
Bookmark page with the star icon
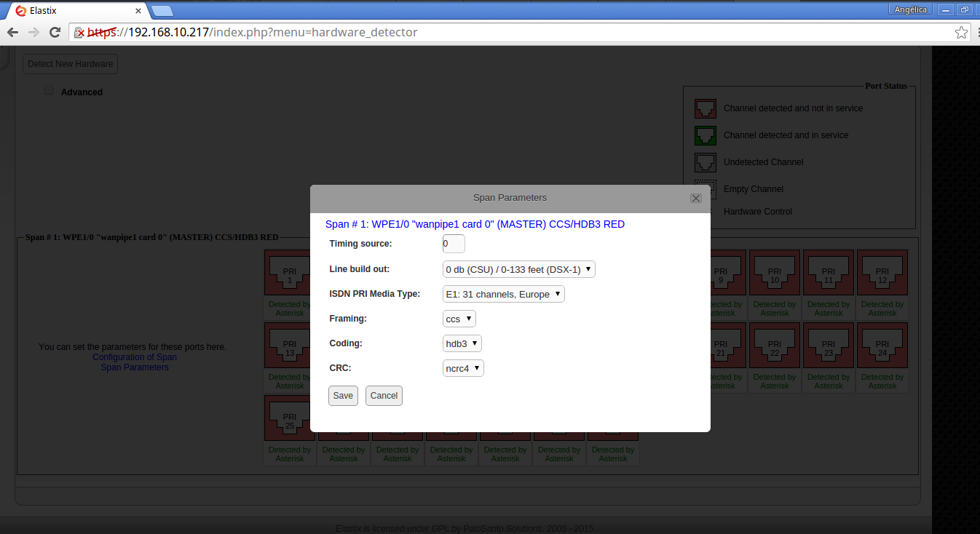click(x=961, y=33)
